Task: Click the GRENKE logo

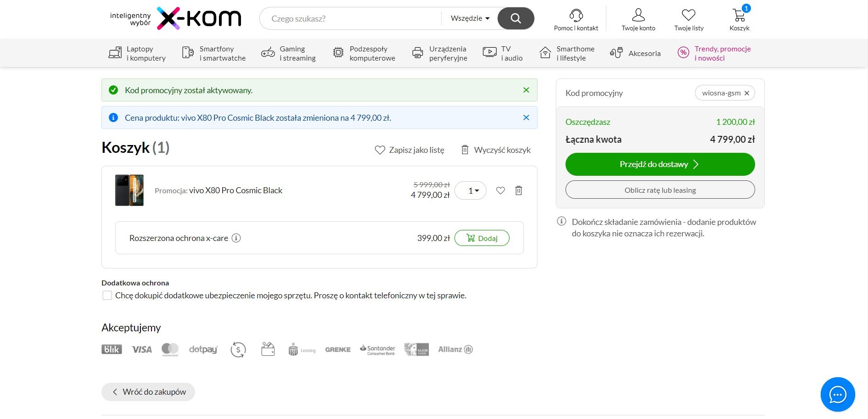Action: [x=338, y=350]
